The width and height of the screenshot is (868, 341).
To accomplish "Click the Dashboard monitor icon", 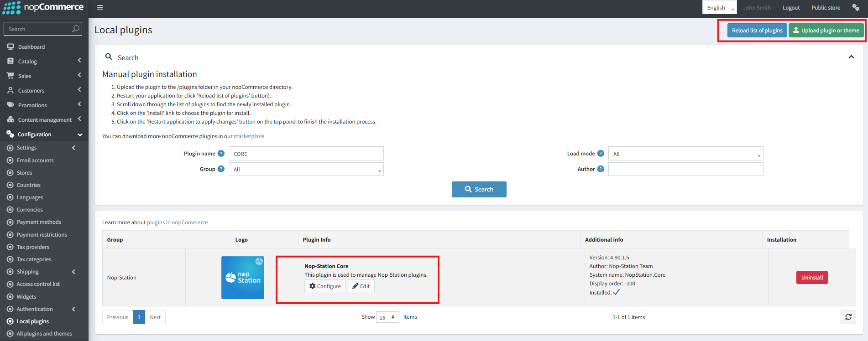I will pos(10,46).
